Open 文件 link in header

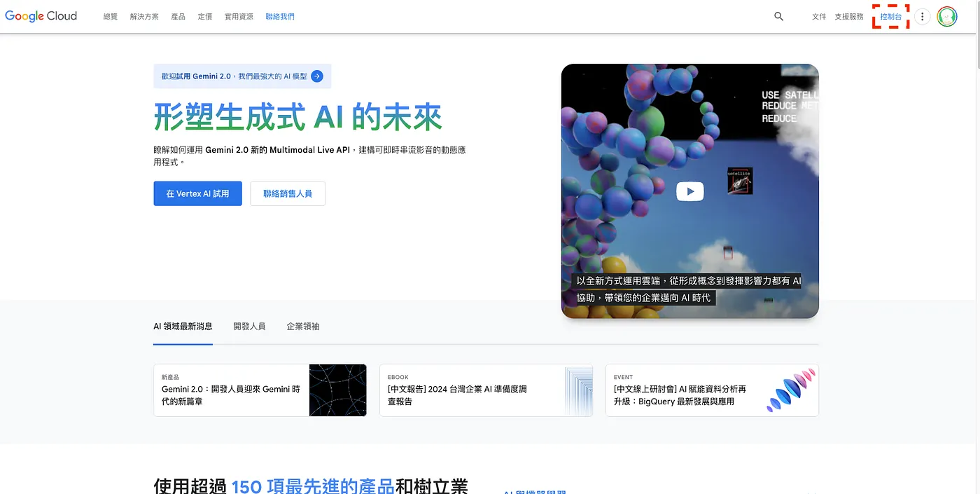click(x=819, y=16)
